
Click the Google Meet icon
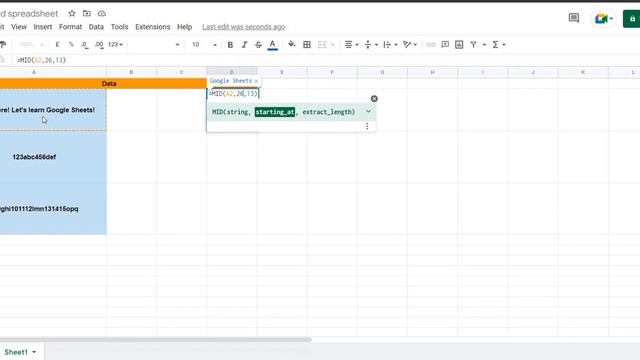602,19
